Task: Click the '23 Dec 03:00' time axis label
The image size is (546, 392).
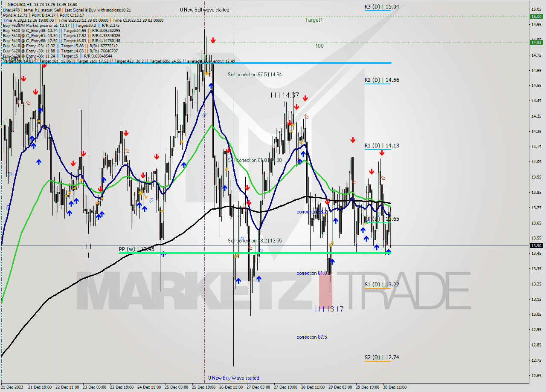Action: [x=95, y=387]
